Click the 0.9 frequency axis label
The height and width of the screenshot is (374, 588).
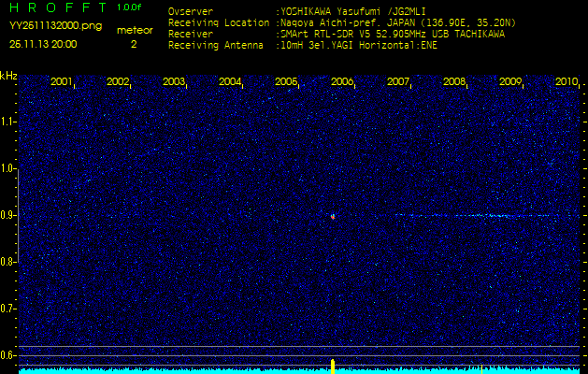[x=8, y=215]
